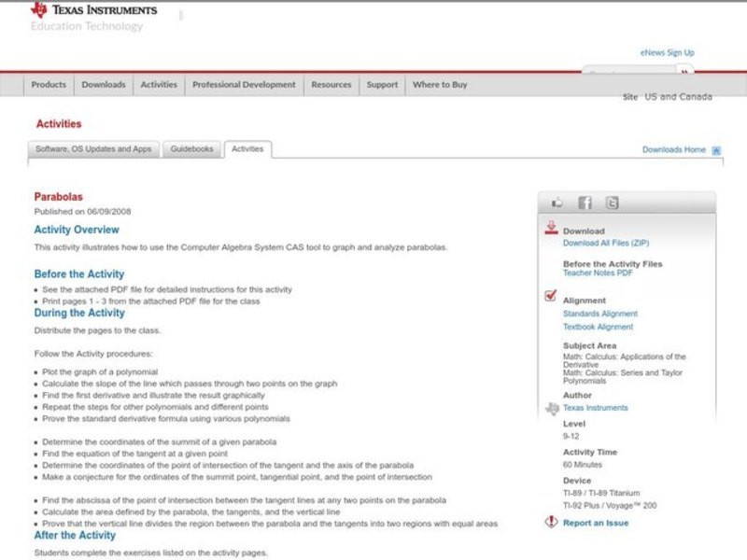Viewport: 747px width, 560px height.
Task: Click the Report an Issue warning icon
Action: click(551, 523)
